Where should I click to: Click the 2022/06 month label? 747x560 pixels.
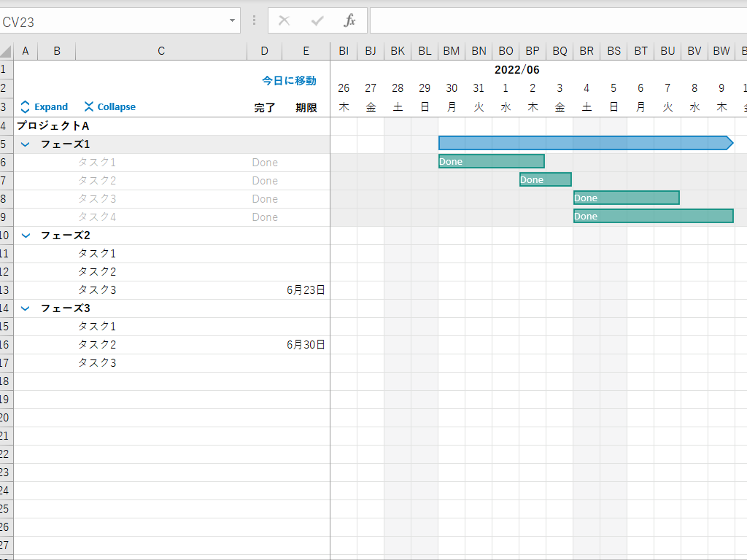point(517,70)
